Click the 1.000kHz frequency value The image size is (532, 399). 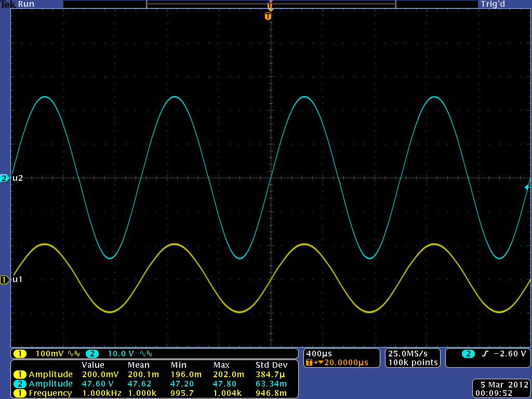[x=102, y=394]
